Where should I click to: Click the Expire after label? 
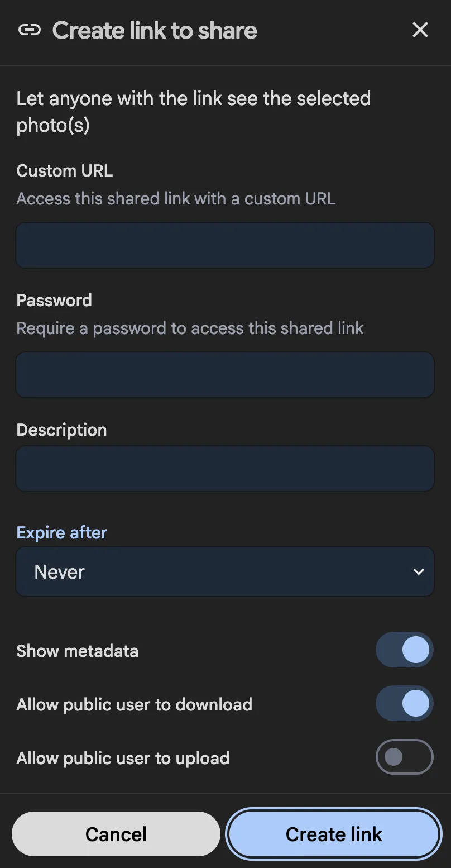61,532
